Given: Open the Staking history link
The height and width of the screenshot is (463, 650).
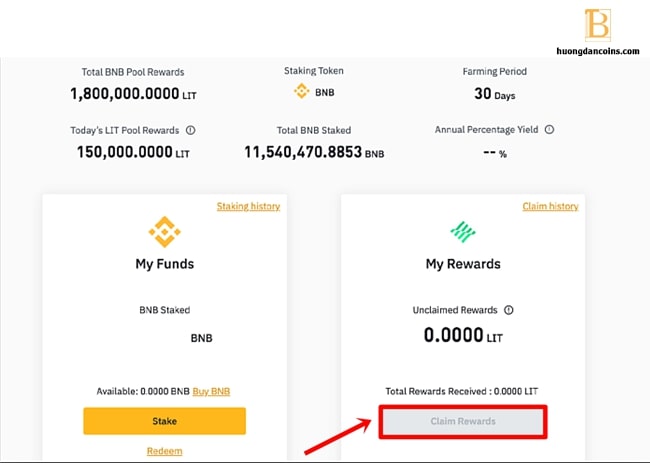Looking at the screenshot, I should pos(248,206).
